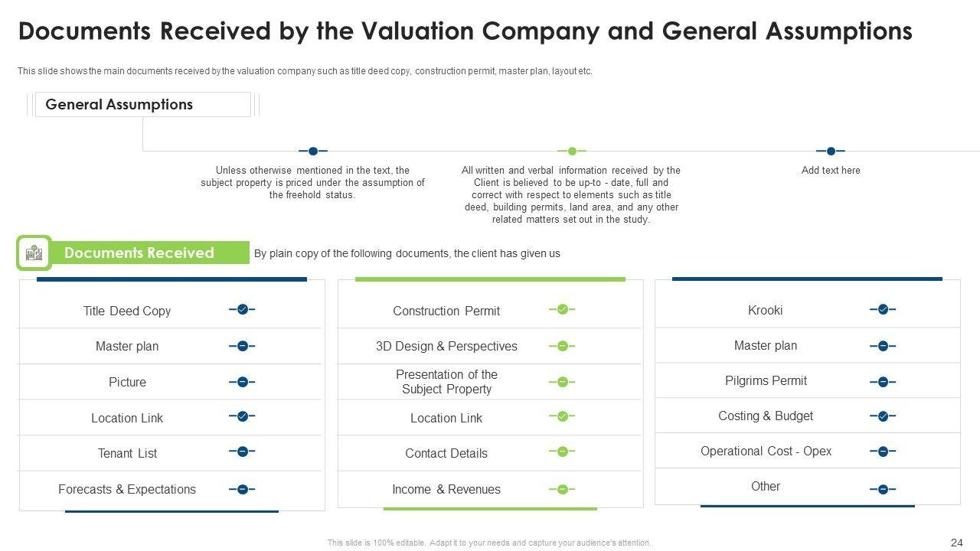
Task: Click the minus icon beside Pilgrims Permit
Action: pyautogui.click(x=883, y=381)
